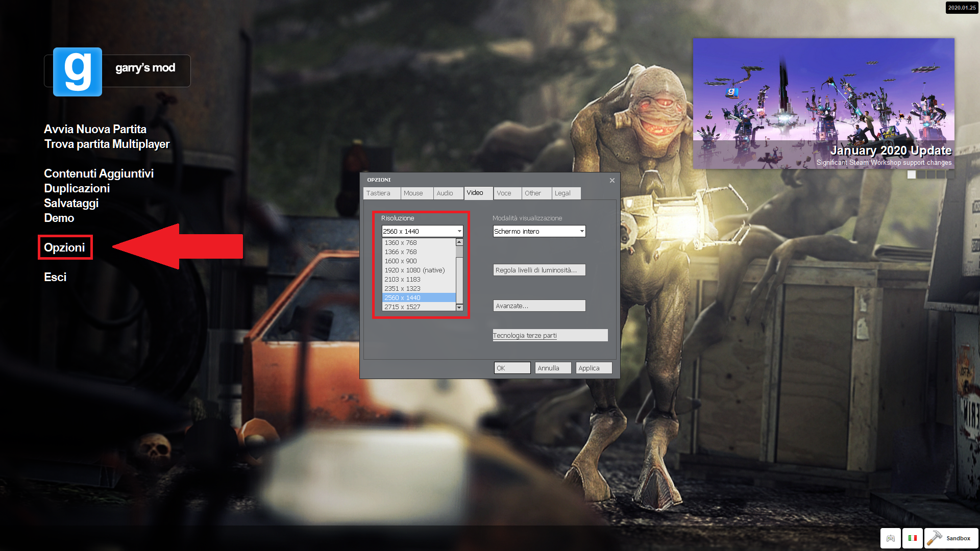Select the second news slide indicator
This screenshot has height=551, width=980.
tap(921, 174)
